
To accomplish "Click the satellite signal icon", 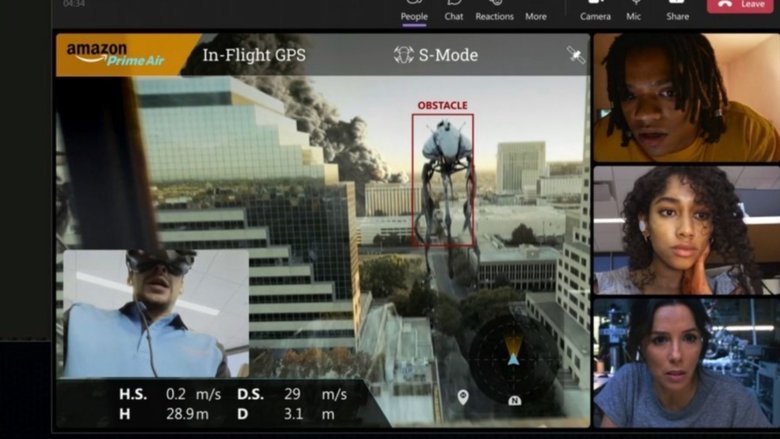I will (576, 55).
